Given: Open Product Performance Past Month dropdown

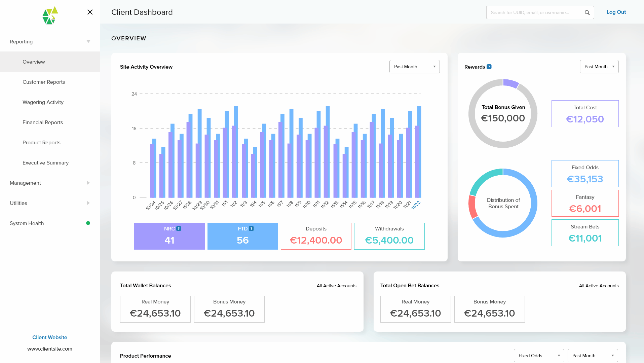Looking at the screenshot, I should coord(593,356).
